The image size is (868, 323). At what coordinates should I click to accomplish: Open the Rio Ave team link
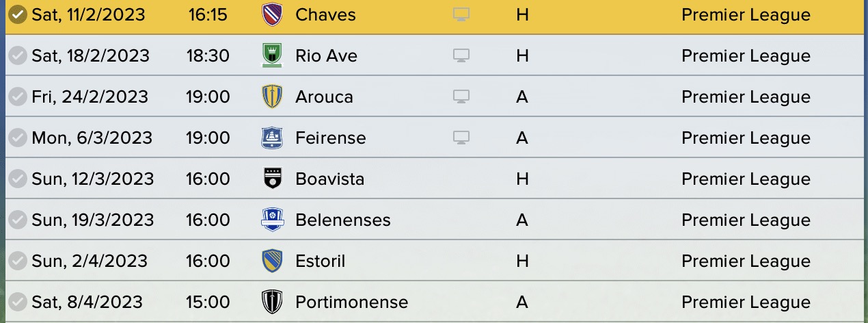[326, 55]
